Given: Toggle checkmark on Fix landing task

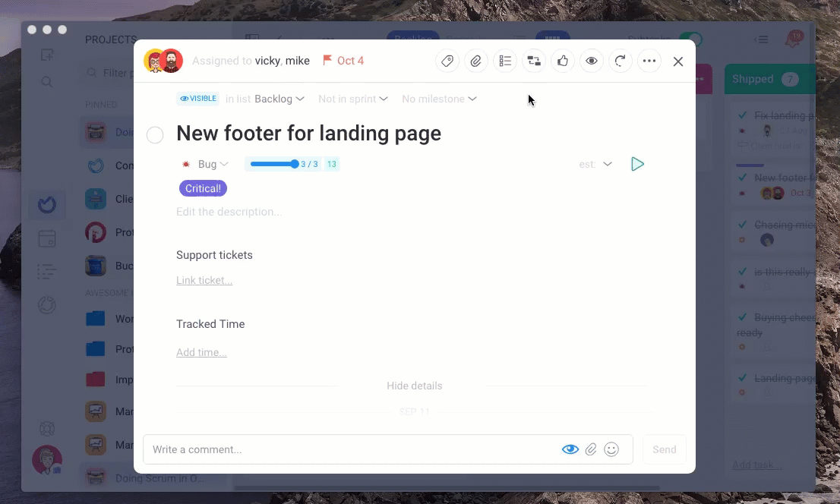Looking at the screenshot, I should point(743,115).
